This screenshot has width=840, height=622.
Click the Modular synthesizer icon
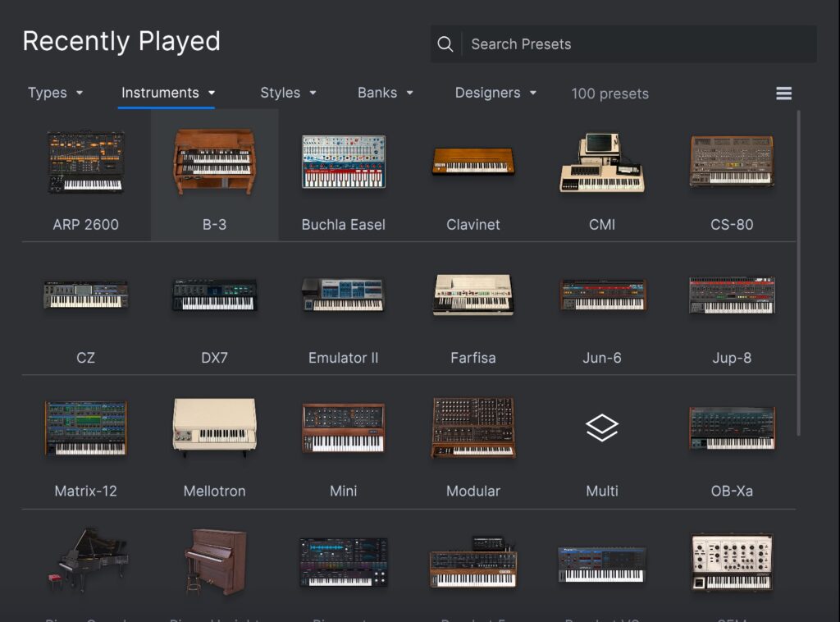pyautogui.click(x=472, y=428)
